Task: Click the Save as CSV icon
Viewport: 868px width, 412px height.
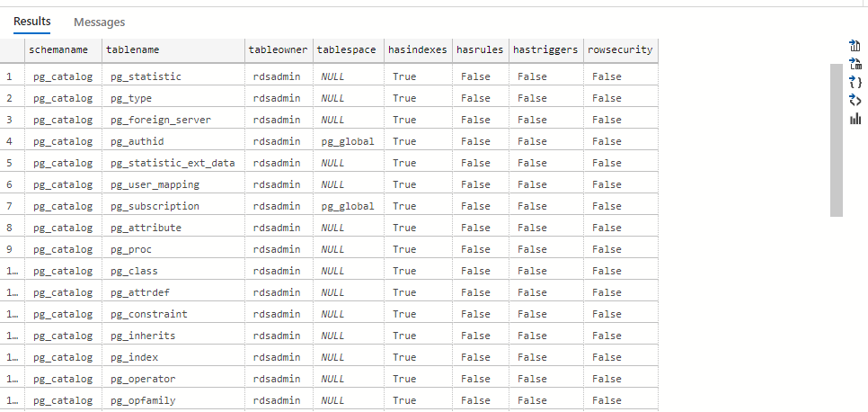Action: (x=855, y=46)
